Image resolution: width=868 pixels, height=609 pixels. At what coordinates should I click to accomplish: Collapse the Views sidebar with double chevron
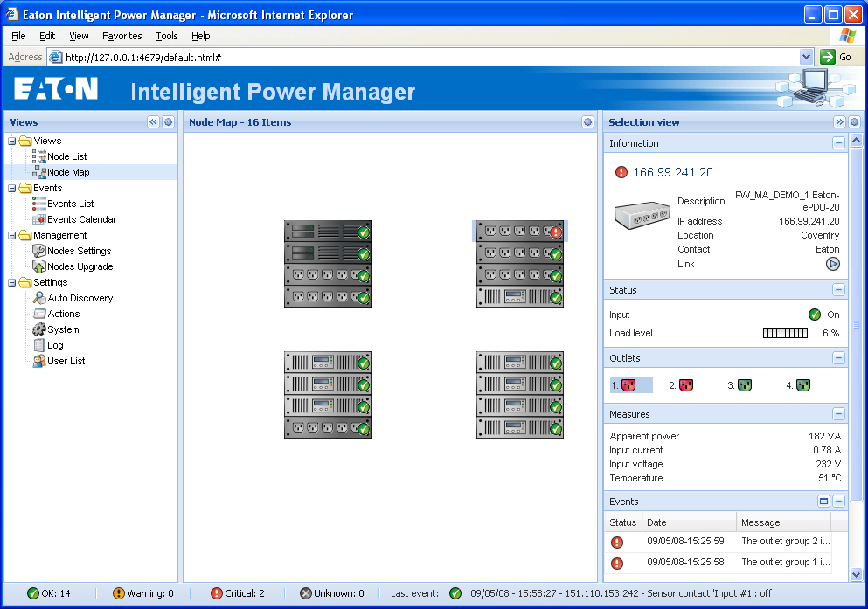pyautogui.click(x=153, y=122)
